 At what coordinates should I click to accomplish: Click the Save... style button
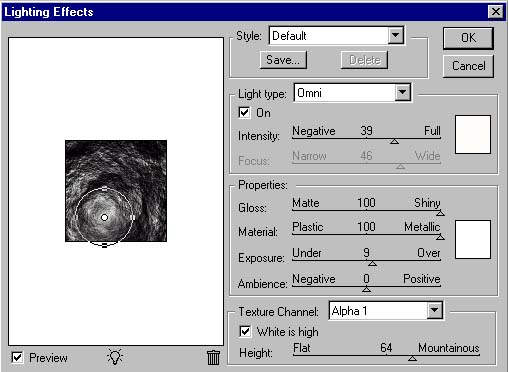tap(283, 60)
